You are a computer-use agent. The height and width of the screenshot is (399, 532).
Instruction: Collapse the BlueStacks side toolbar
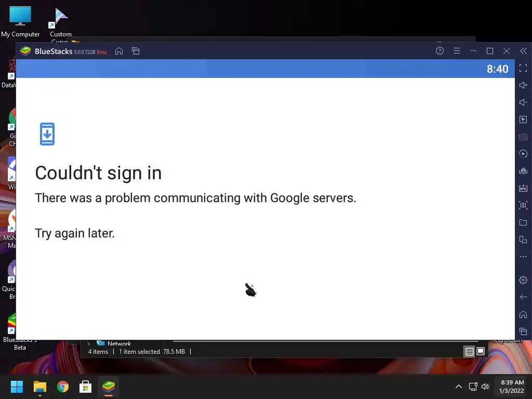pyautogui.click(x=524, y=51)
